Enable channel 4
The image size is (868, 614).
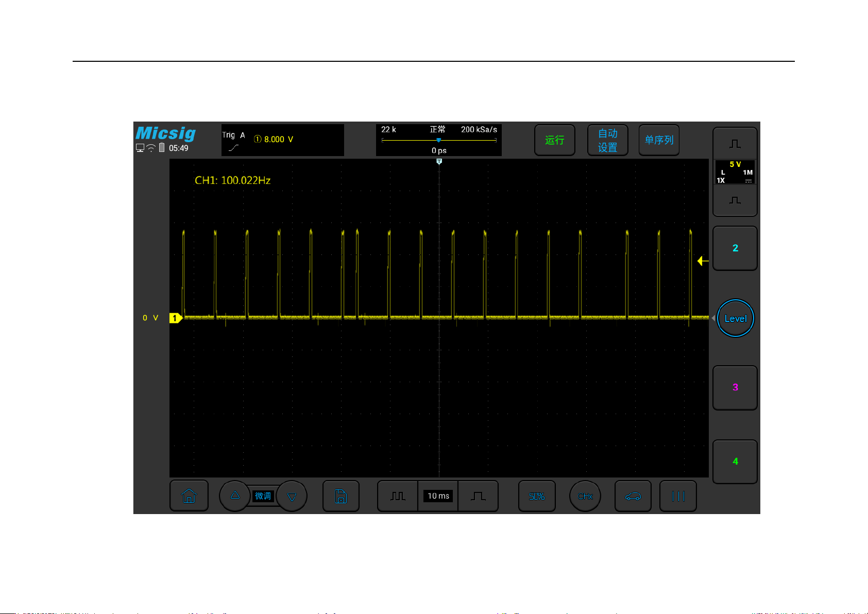(735, 462)
